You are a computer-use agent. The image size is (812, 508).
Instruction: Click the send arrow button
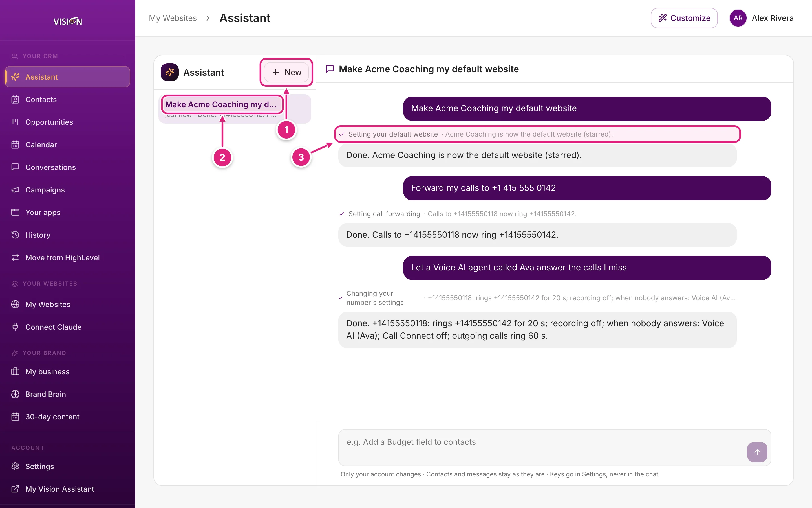[x=757, y=452]
